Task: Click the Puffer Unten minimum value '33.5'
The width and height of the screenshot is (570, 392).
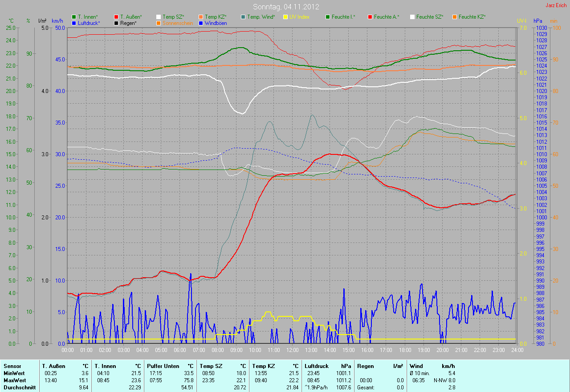Action: click(x=188, y=373)
